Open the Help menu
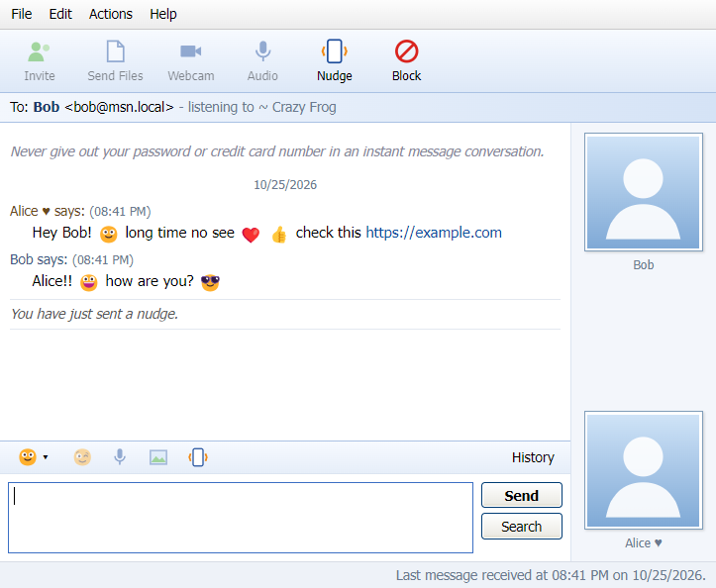 [163, 14]
